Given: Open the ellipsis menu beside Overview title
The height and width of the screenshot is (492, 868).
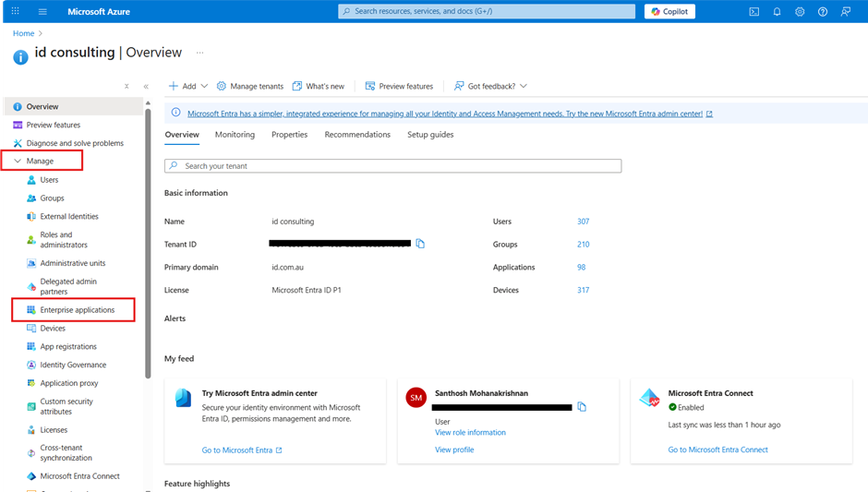Looking at the screenshot, I should pyautogui.click(x=199, y=53).
